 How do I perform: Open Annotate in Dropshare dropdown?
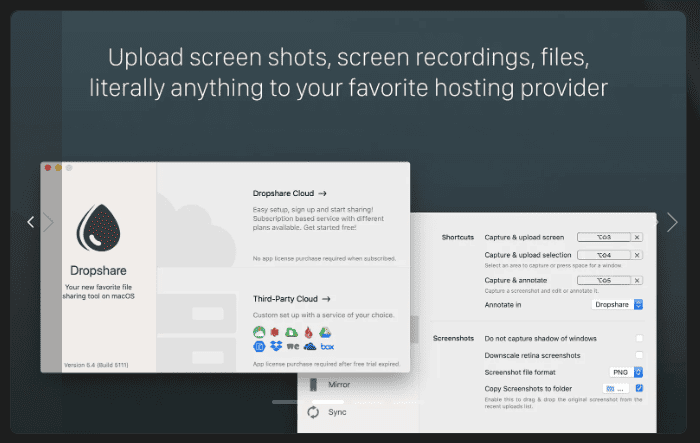(617, 305)
